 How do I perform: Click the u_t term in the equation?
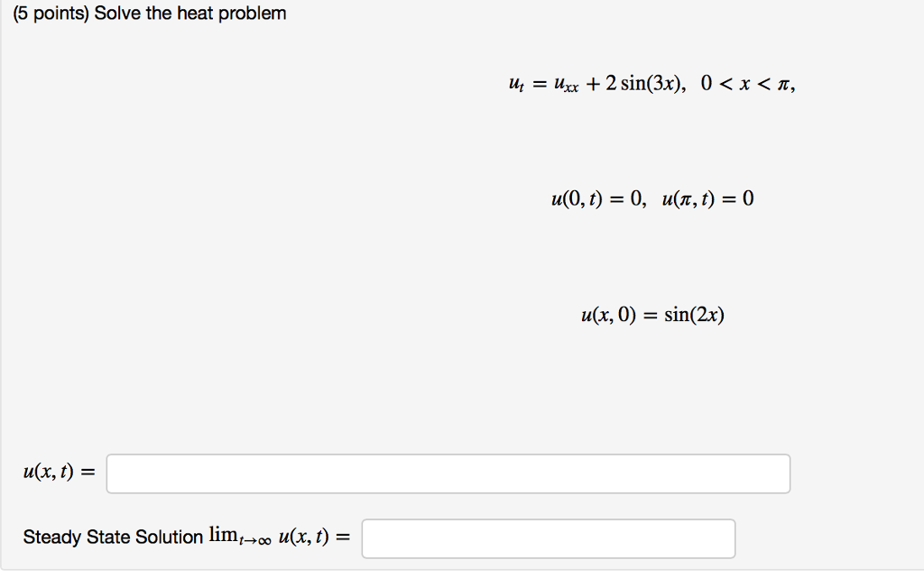pyautogui.click(x=516, y=83)
